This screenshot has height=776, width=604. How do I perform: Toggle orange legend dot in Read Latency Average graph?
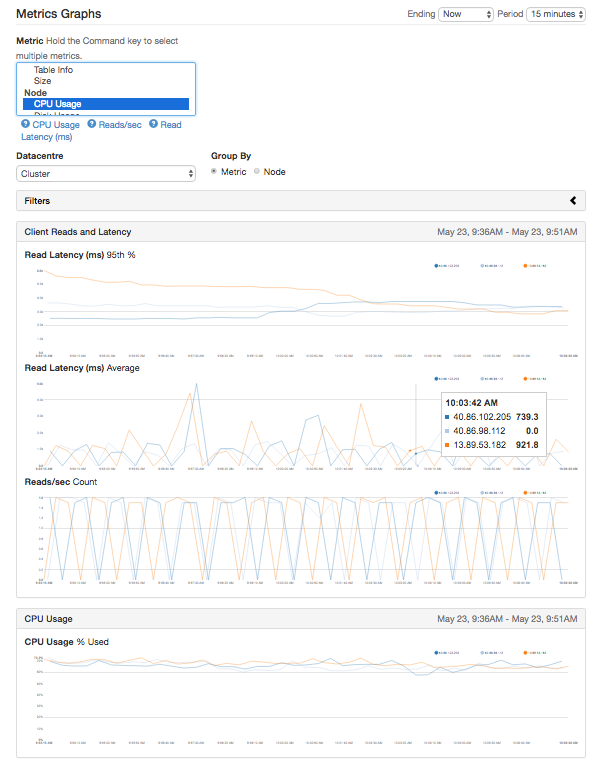pyautogui.click(x=525, y=379)
